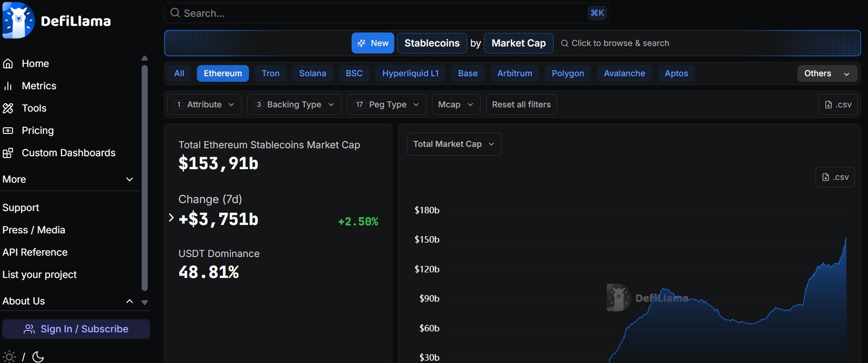
Task: Click the +2.50% change value
Action: point(358,222)
